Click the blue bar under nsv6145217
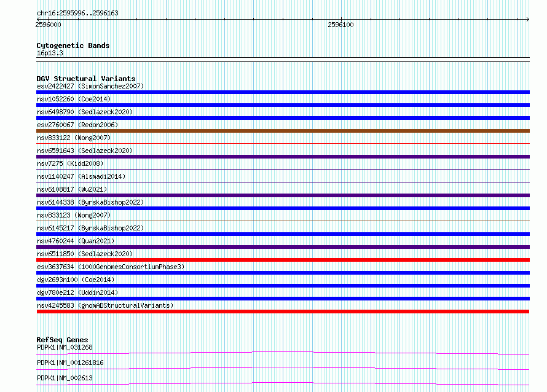This screenshot has width=547, height=392. click(x=283, y=234)
